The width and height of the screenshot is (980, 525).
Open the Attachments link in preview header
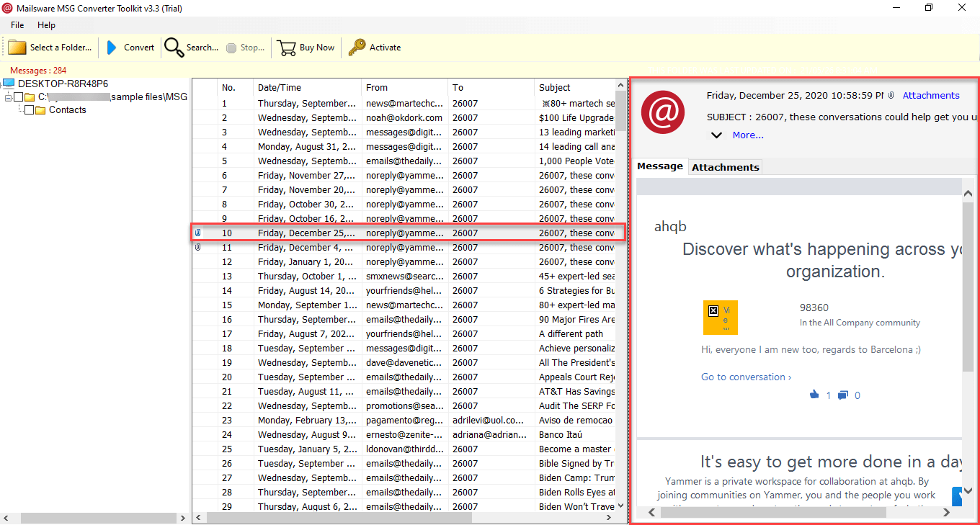931,95
